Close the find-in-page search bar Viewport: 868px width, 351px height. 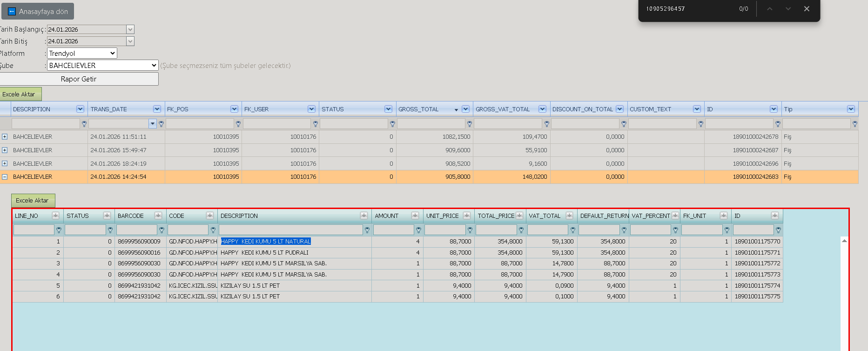[x=807, y=9]
